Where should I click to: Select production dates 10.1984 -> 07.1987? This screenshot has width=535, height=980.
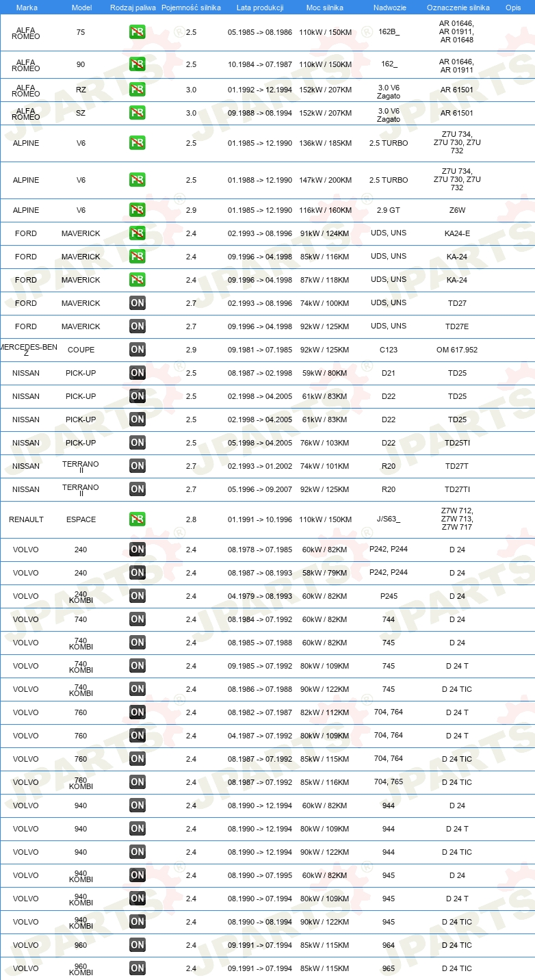(260, 64)
